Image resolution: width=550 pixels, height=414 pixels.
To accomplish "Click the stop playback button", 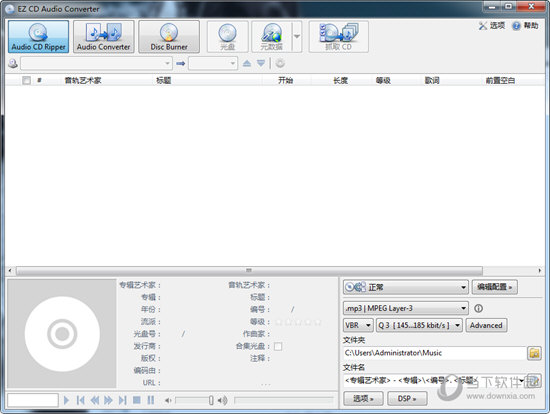I will (137, 400).
